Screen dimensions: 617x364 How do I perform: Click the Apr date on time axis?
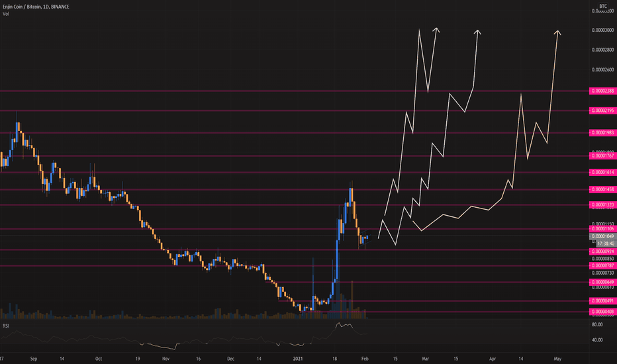493,359
